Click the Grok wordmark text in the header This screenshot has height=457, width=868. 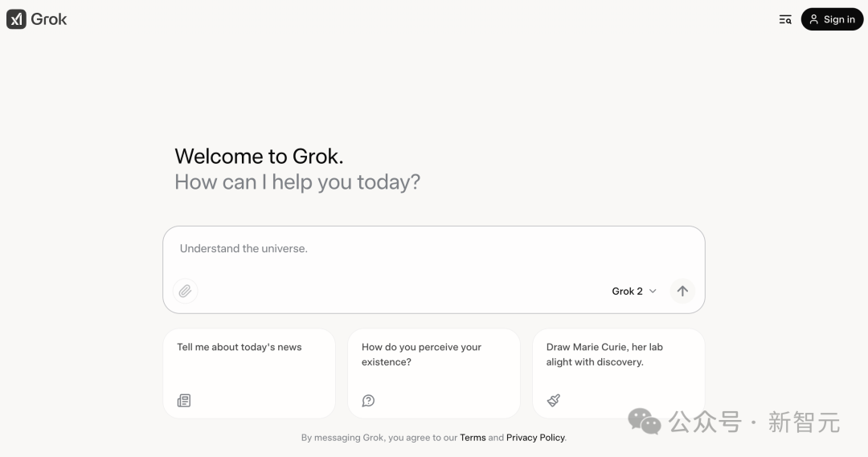tap(49, 19)
